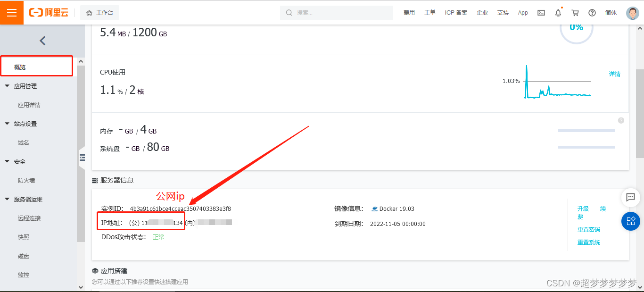This screenshot has height=292, width=644.
Task: Click the DDos status 正常
Action: [158, 237]
